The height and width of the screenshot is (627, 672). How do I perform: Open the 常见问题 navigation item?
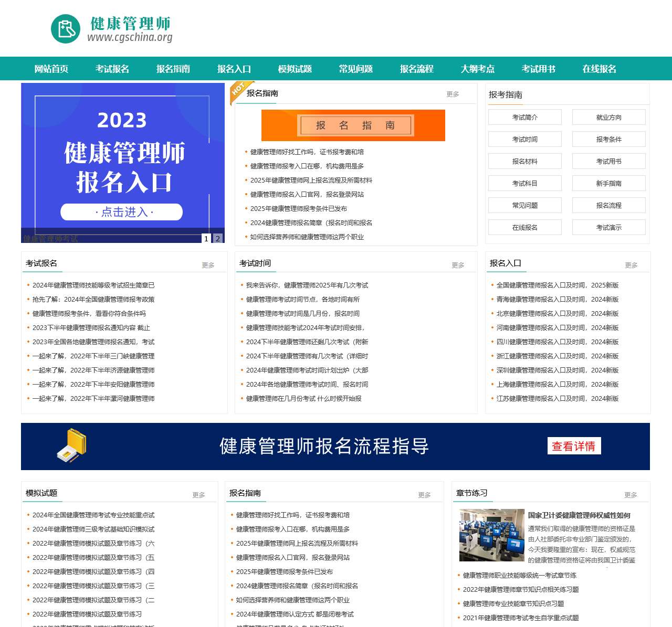pos(355,69)
